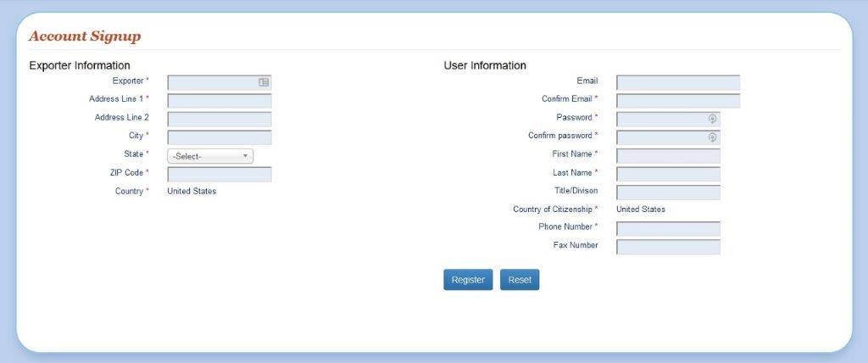Image resolution: width=868 pixels, height=363 pixels.
Task: Focus the Last Name field
Action: [x=668, y=174]
